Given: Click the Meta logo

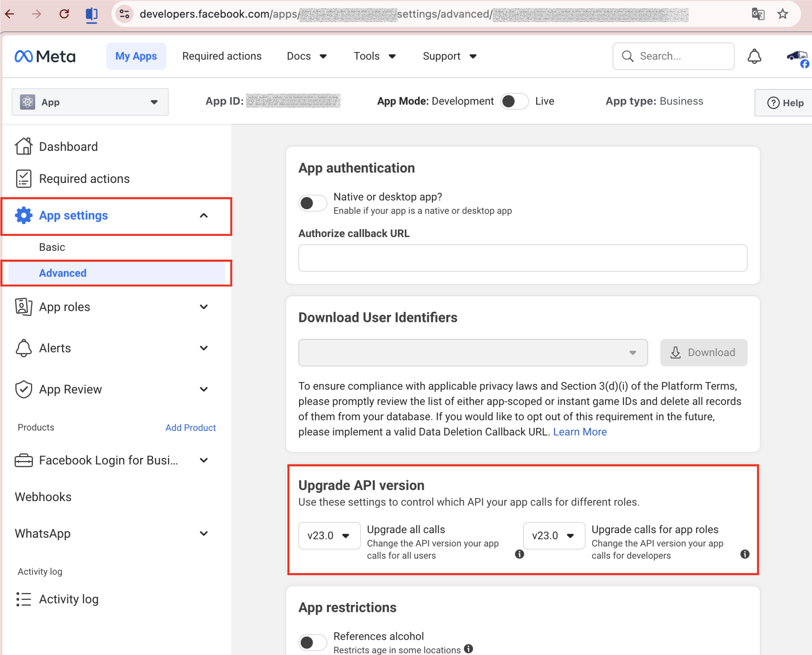Looking at the screenshot, I should coord(45,56).
